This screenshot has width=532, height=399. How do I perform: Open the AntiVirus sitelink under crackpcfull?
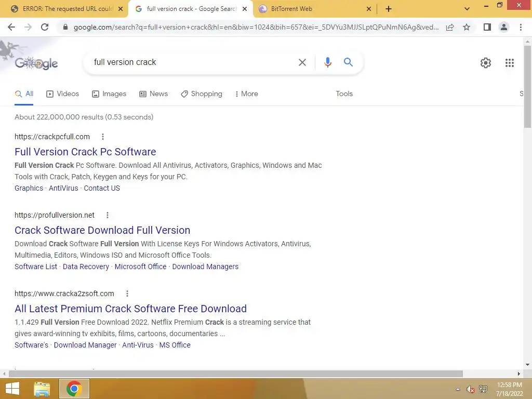tap(63, 188)
